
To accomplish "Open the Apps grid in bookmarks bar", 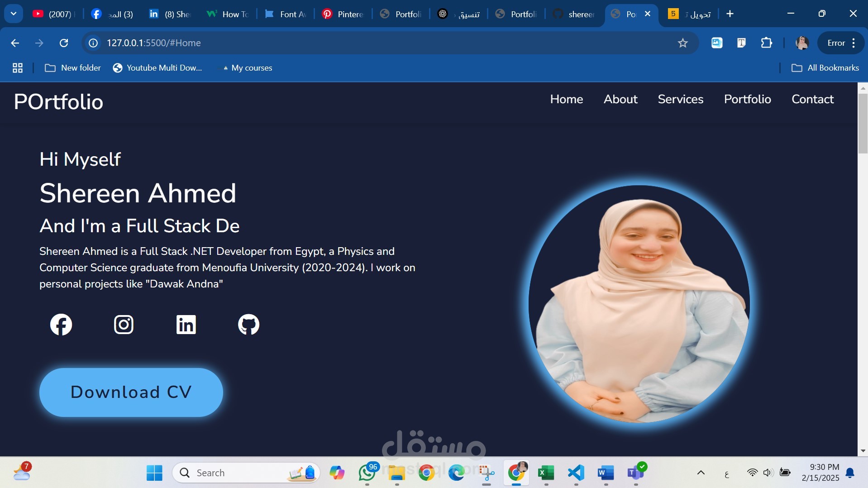I will 18,68.
